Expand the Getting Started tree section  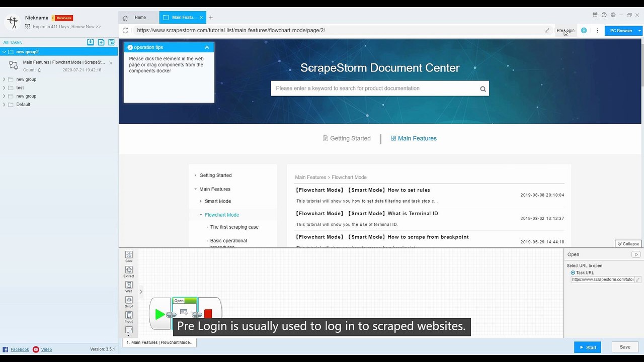(195, 175)
